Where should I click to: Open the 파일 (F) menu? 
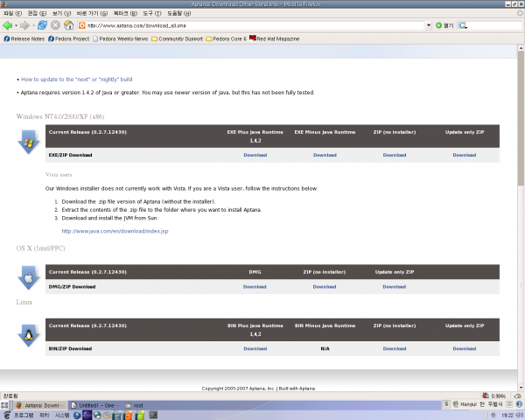(13, 13)
